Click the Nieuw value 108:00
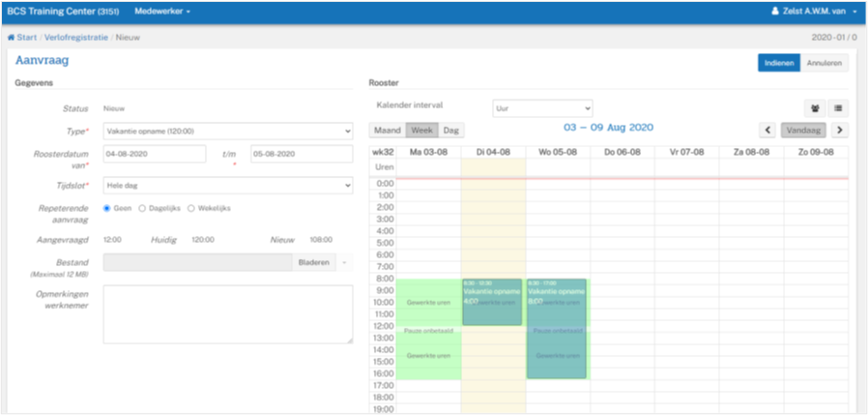The height and width of the screenshot is (415, 868). tap(321, 240)
